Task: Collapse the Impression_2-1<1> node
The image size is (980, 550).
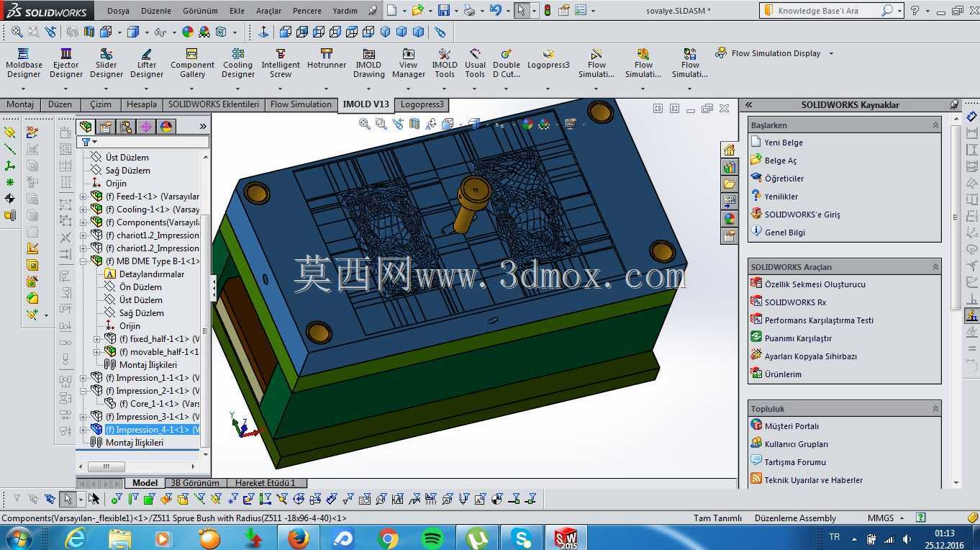Action: 83,391
